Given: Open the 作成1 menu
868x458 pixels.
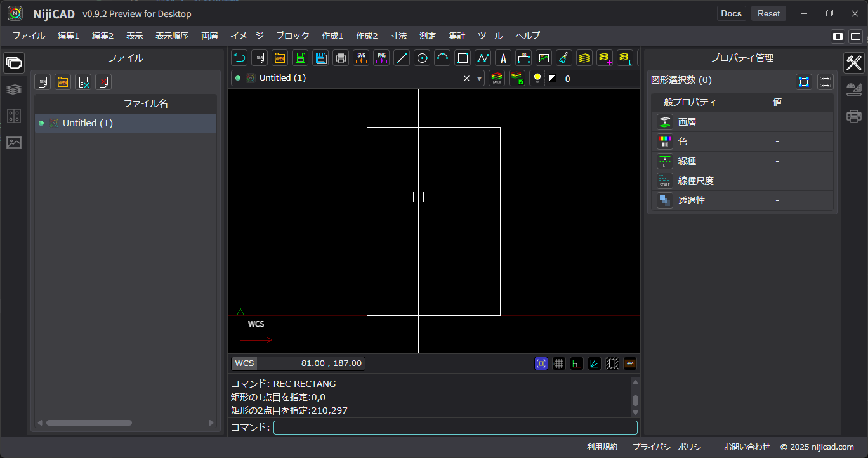Looking at the screenshot, I should (332, 36).
